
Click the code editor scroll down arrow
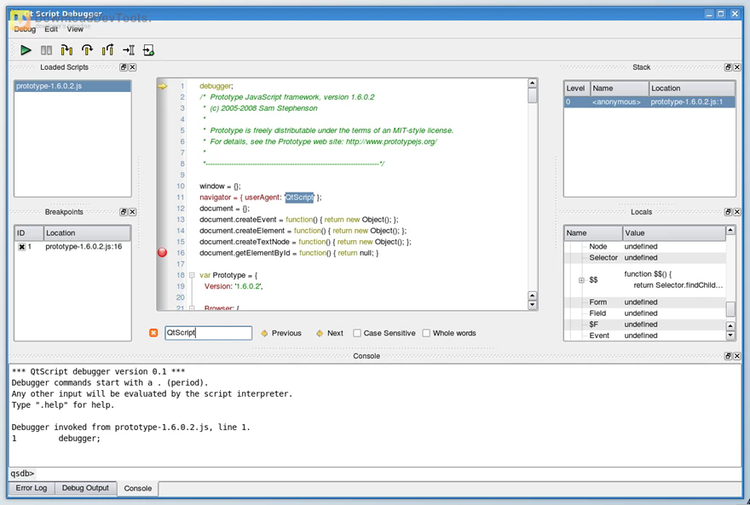coord(532,305)
